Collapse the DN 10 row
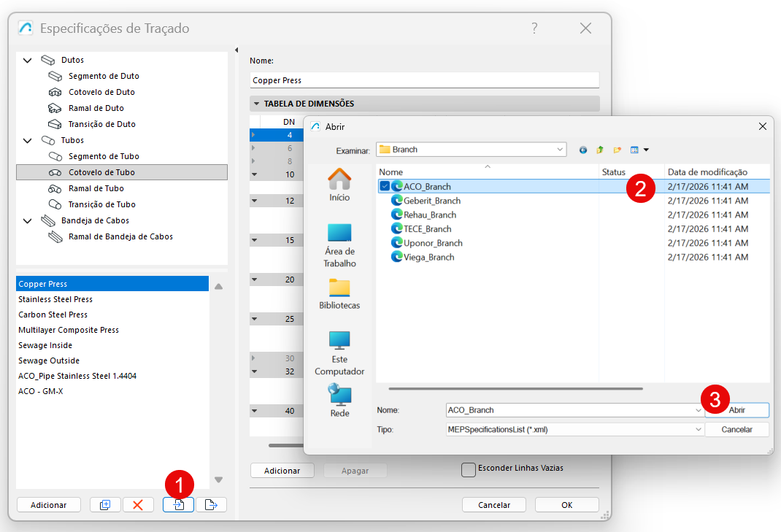Screen dimensions: 781x532 pyautogui.click(x=255, y=174)
